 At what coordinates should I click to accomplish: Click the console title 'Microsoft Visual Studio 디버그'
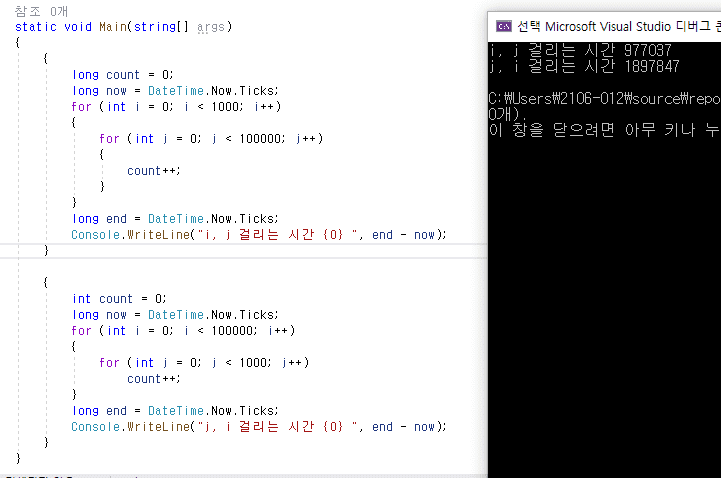coord(627,27)
